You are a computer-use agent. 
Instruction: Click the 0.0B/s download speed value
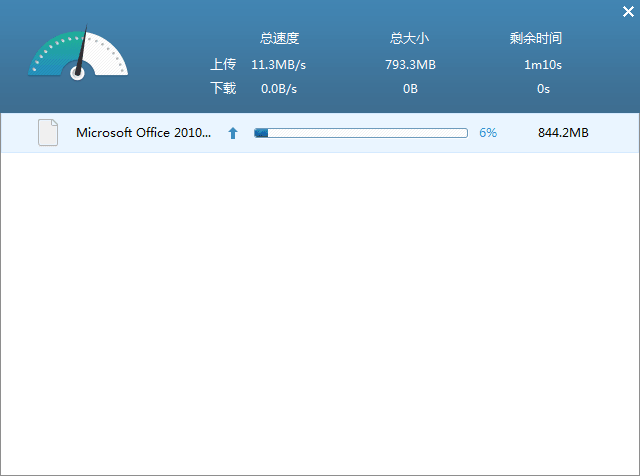pyautogui.click(x=279, y=89)
